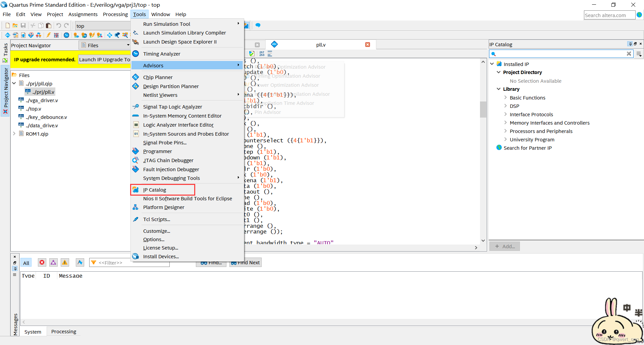Click the flag filter icon in Messages
The image size is (644, 345).
[80, 263]
